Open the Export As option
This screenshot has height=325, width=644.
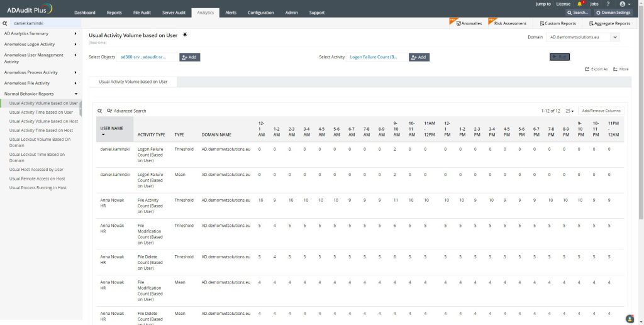[596, 69]
